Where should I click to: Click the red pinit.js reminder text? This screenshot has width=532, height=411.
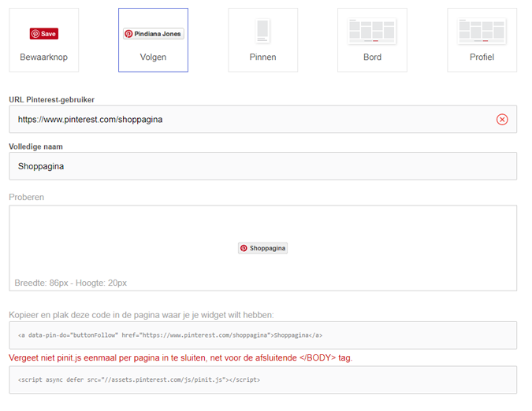click(x=180, y=357)
